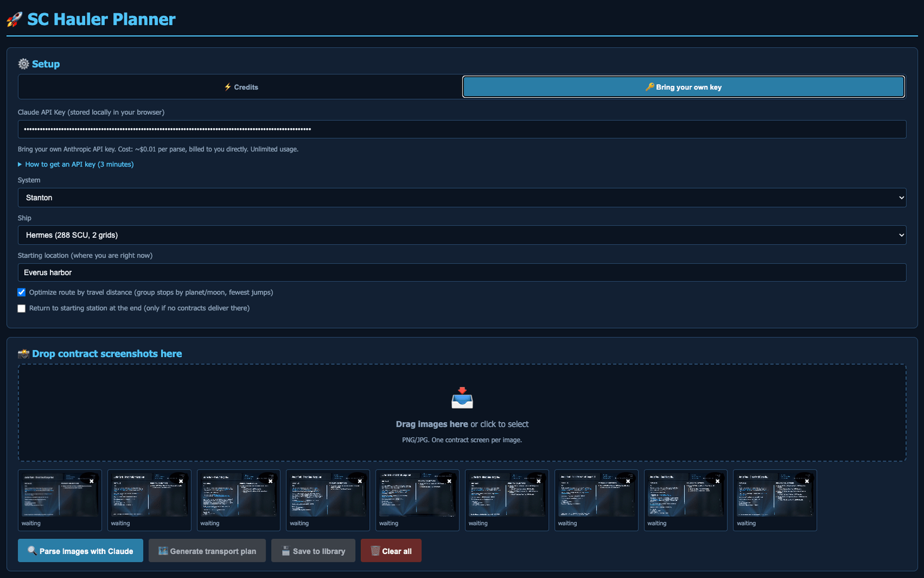Image resolution: width=924 pixels, height=578 pixels.
Task: Open the System dropdown showing Stanton
Action: [x=462, y=198]
